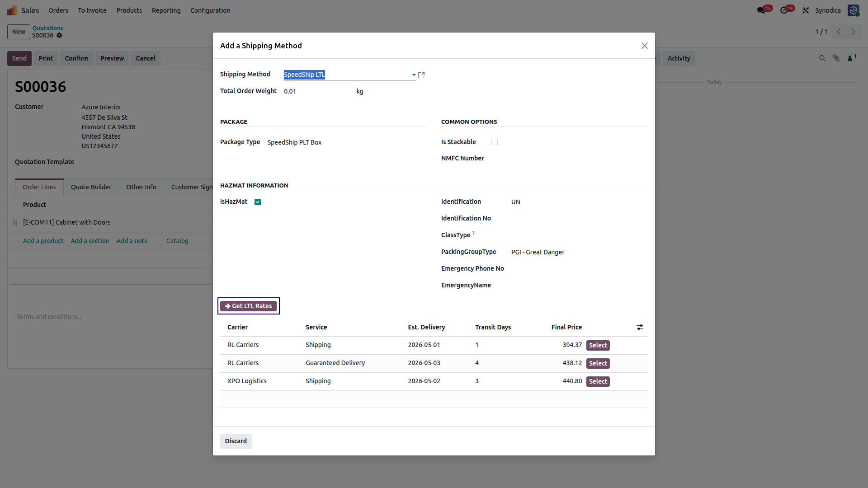Close the Add a Shipping Method dialog
This screenshot has height=488, width=868.
645,46
